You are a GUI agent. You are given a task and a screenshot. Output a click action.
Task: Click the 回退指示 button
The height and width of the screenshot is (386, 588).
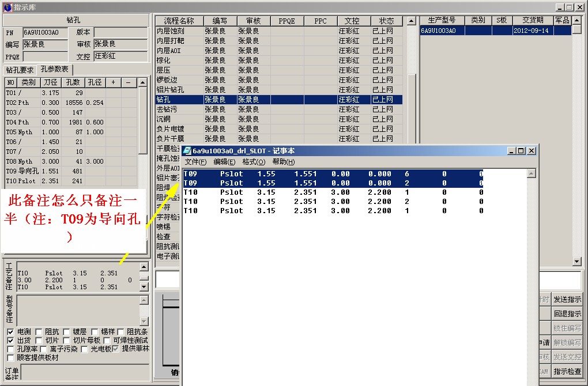point(567,313)
